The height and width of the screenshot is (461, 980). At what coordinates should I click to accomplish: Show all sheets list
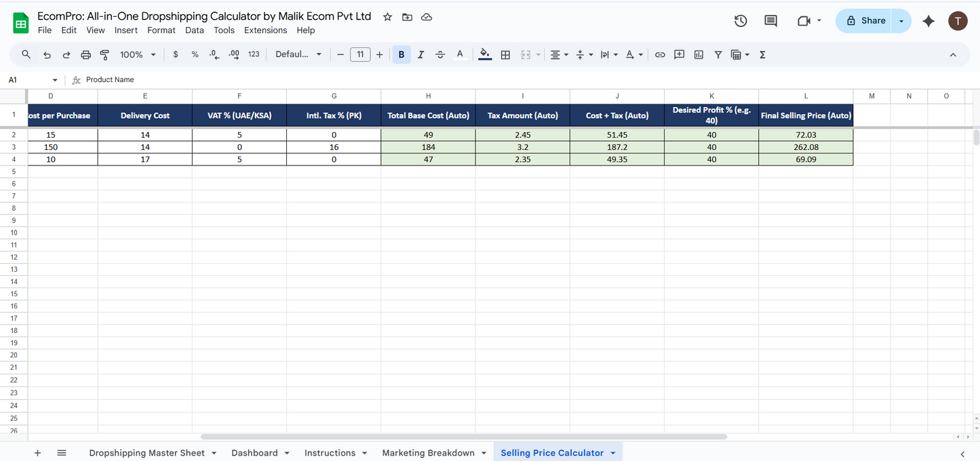pyautogui.click(x=62, y=453)
